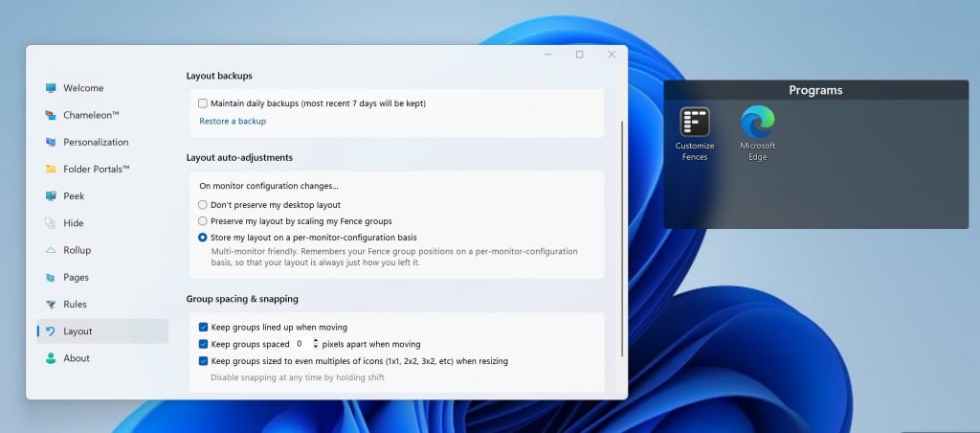This screenshot has width=980, height=433.
Task: Open the Pages section label
Action: pyautogui.click(x=76, y=277)
